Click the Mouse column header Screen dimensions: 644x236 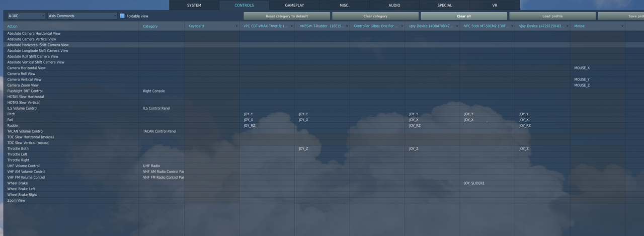point(598,26)
